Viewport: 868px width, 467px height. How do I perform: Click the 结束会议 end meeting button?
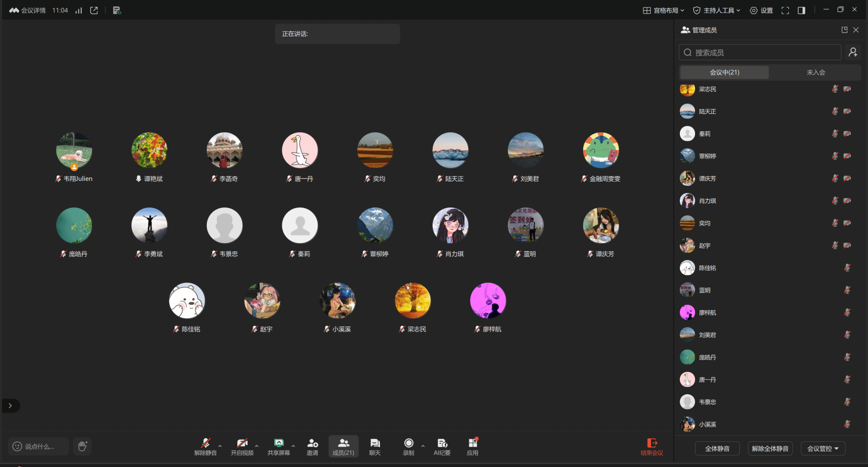tap(651, 447)
